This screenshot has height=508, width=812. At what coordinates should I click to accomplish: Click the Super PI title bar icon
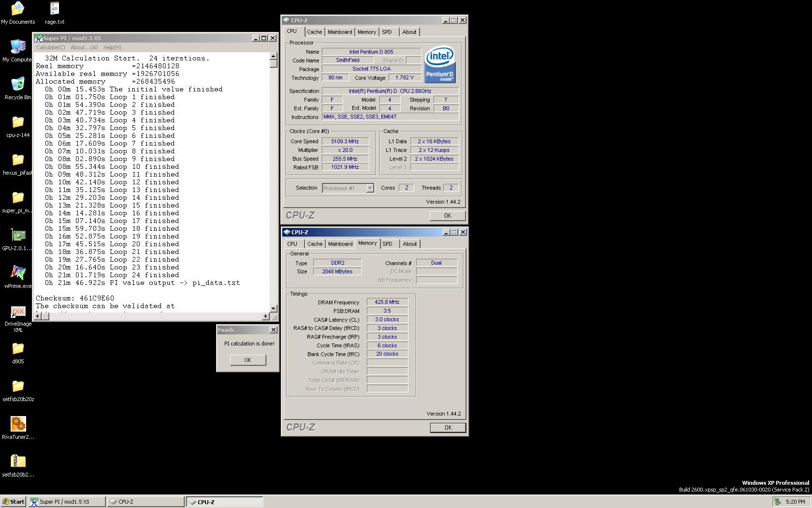pyautogui.click(x=38, y=38)
